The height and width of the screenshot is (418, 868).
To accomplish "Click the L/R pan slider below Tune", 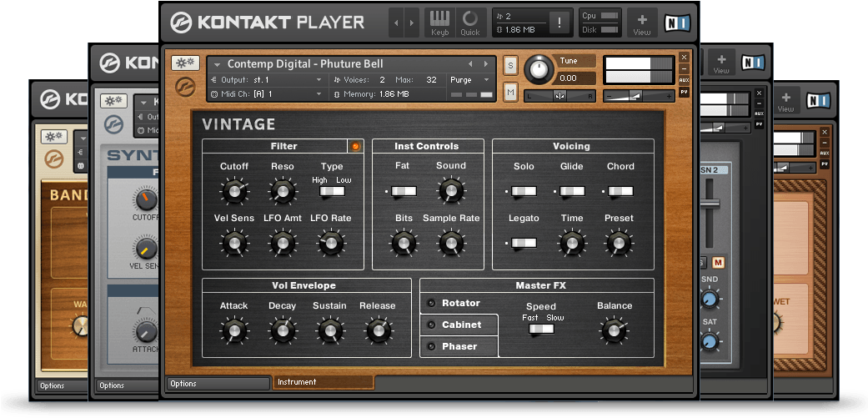I will tap(559, 96).
